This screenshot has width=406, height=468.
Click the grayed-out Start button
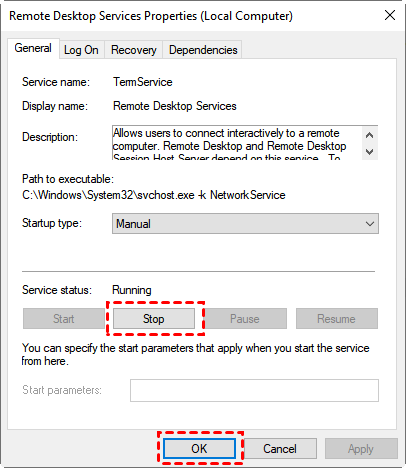[x=64, y=319]
